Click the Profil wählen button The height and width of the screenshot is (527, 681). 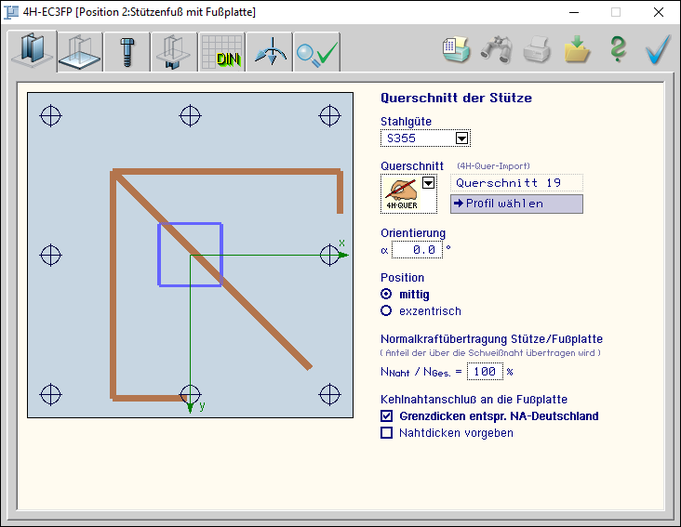tap(516, 204)
